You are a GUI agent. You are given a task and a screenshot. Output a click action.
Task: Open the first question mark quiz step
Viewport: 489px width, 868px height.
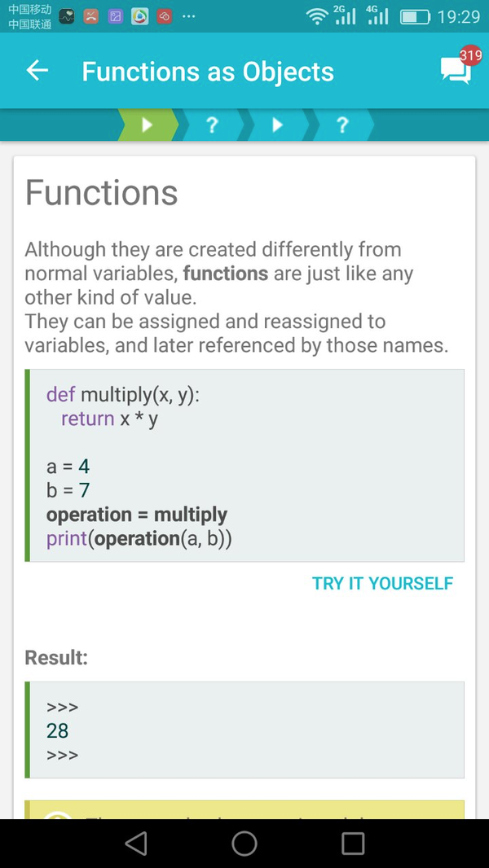pyautogui.click(x=212, y=125)
